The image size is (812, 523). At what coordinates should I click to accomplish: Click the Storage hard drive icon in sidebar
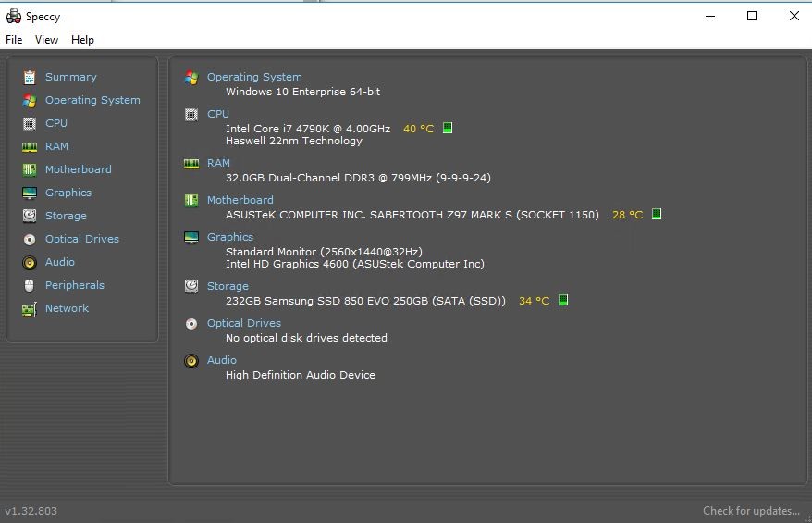tap(30, 216)
